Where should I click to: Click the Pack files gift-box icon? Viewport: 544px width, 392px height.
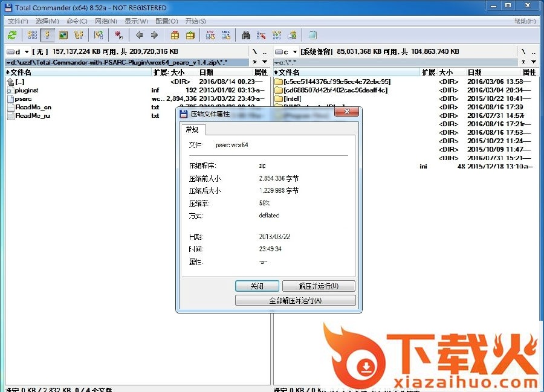click(x=175, y=35)
